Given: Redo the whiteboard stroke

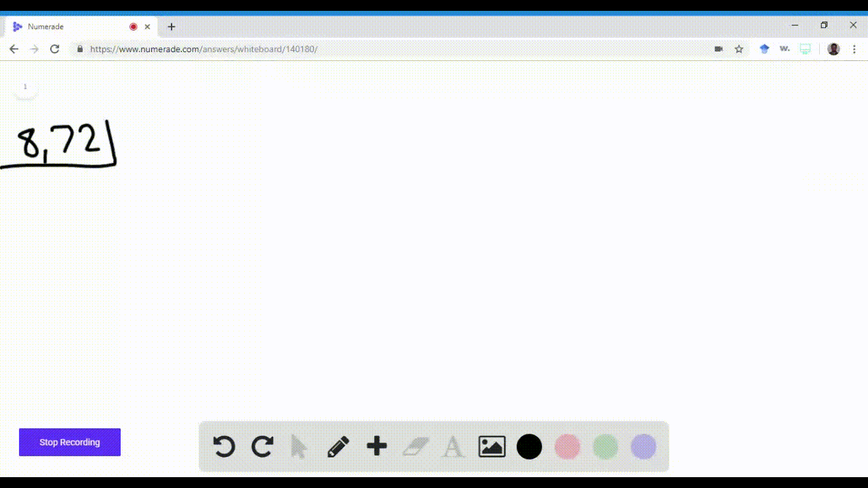Looking at the screenshot, I should tap(262, 447).
